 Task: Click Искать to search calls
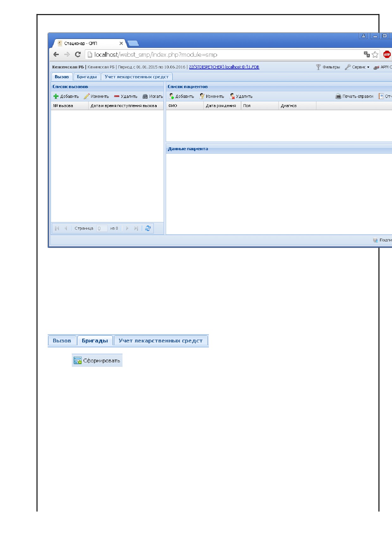click(x=153, y=96)
